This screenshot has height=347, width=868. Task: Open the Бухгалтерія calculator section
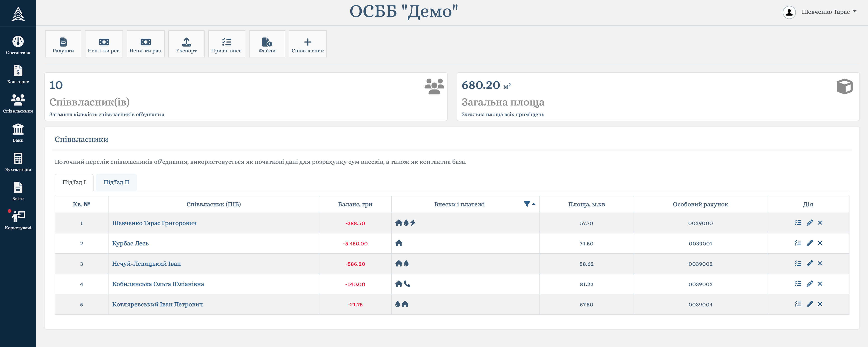pyautogui.click(x=18, y=162)
